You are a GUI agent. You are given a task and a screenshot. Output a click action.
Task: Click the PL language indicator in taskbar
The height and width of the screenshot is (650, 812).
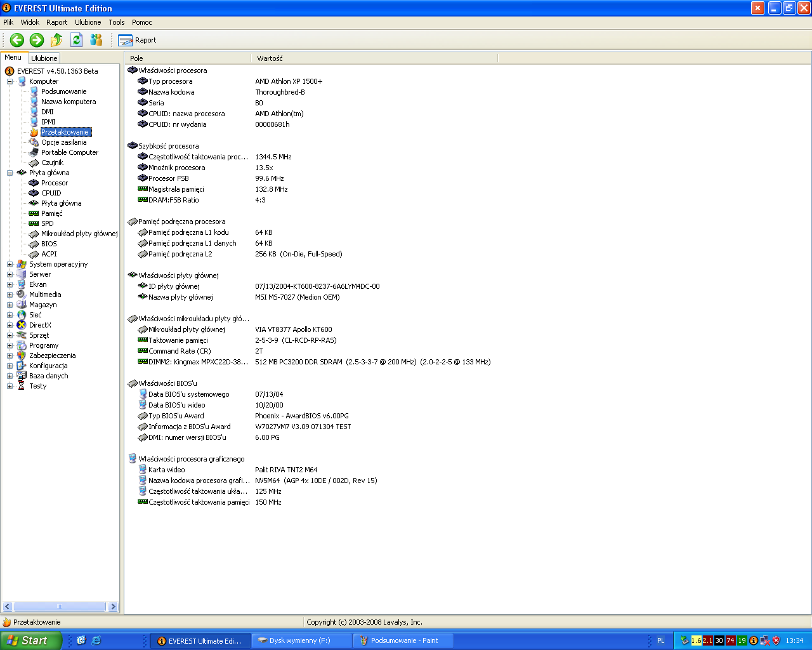(x=661, y=640)
